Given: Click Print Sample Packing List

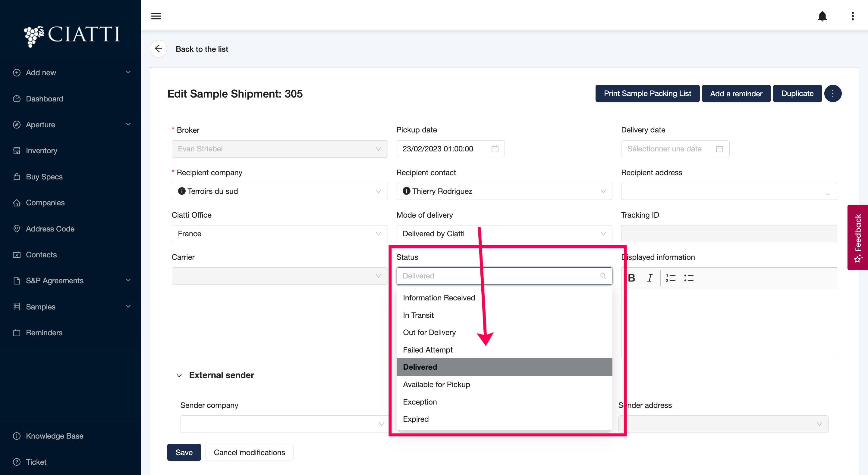Looking at the screenshot, I should tap(647, 93).
